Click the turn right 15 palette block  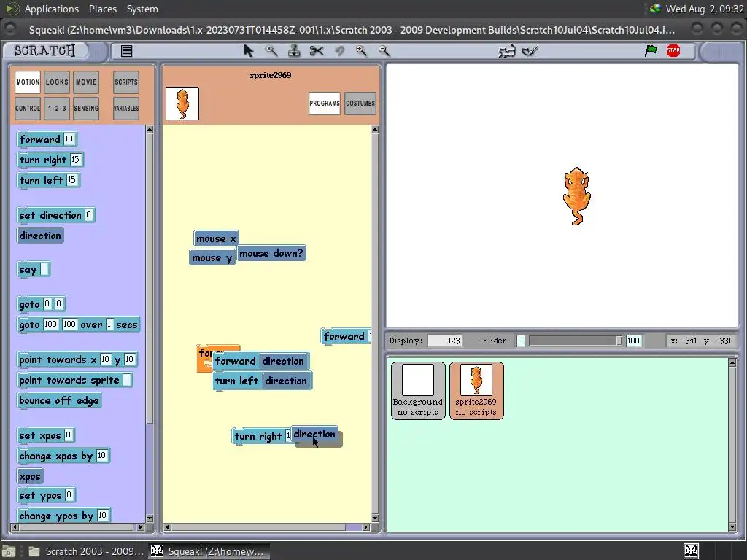coord(50,160)
